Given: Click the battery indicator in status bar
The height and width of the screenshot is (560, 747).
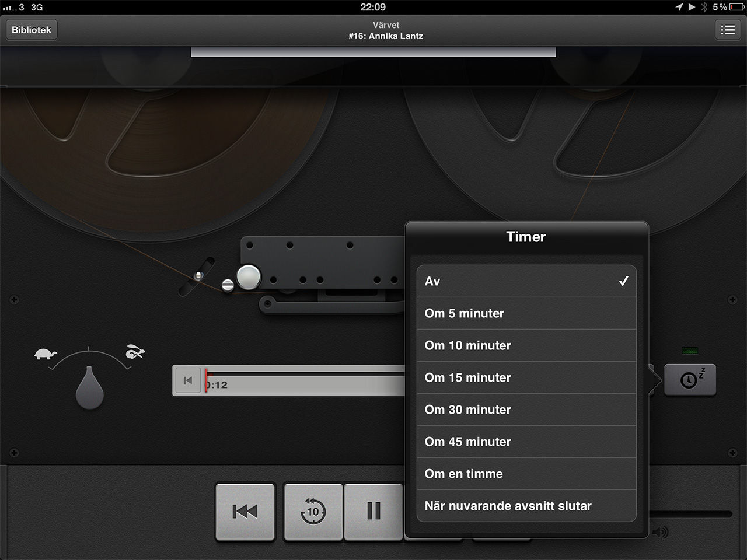Looking at the screenshot, I should (736, 7).
